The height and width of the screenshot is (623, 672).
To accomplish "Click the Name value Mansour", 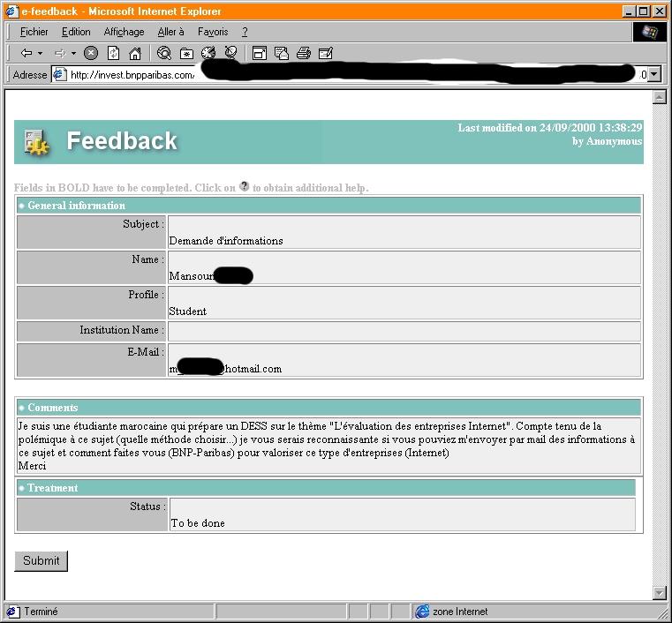I will [x=191, y=276].
